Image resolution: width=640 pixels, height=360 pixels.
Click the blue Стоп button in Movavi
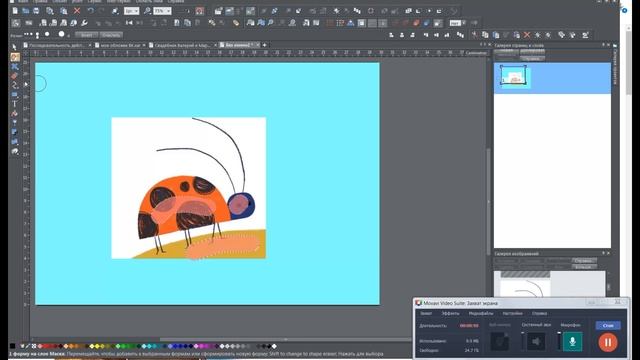coord(608,325)
